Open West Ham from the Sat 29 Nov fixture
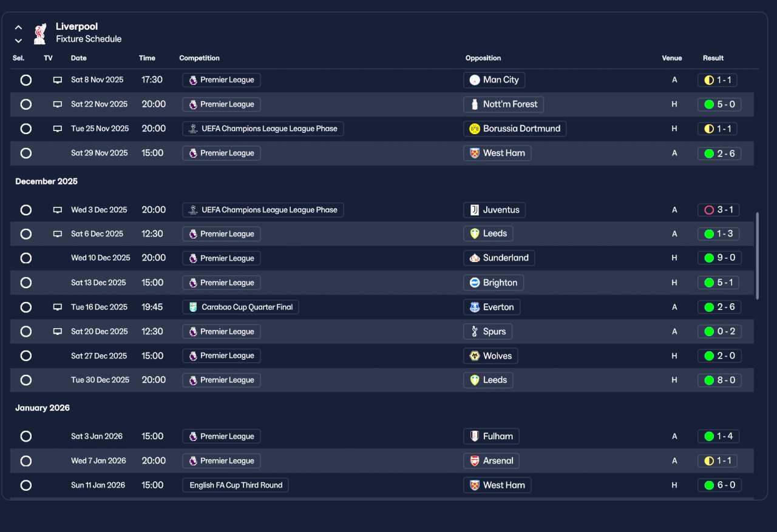Screen dimensions: 777x532 tap(497, 153)
